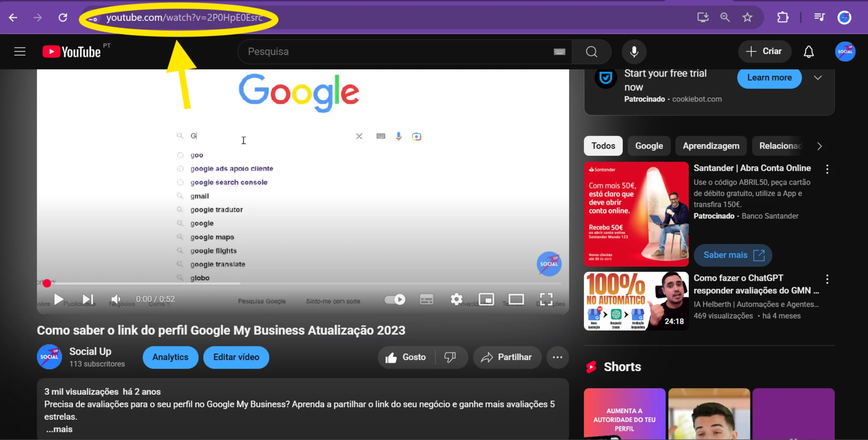The image size is (868, 440).
Task: Open the browser zoom magnifier icon
Action: pyautogui.click(x=725, y=17)
